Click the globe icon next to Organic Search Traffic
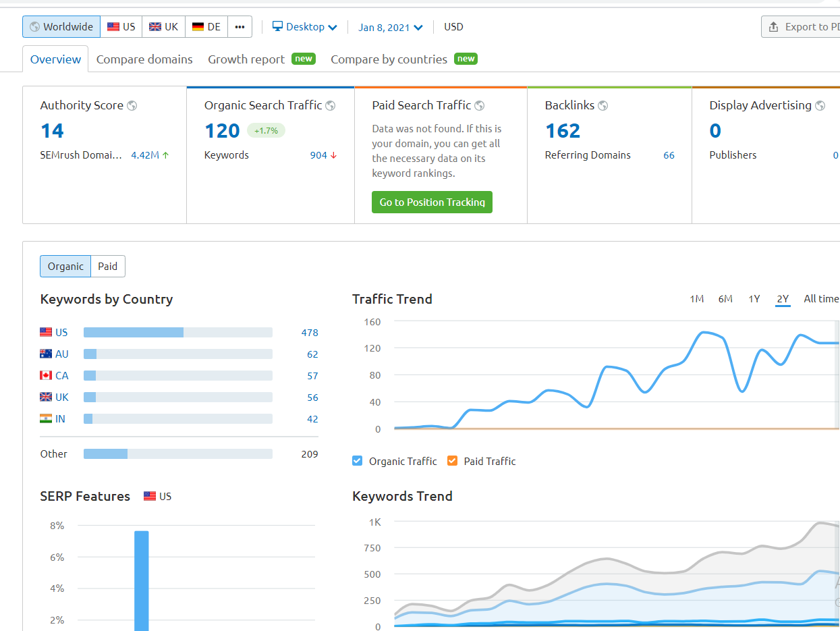The image size is (840, 631). click(x=331, y=105)
